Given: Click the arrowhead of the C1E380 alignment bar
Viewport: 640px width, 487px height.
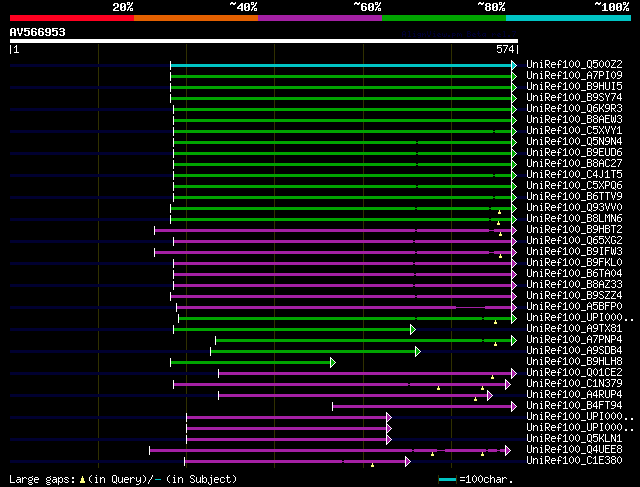Looking at the screenshot, I should (407, 461).
